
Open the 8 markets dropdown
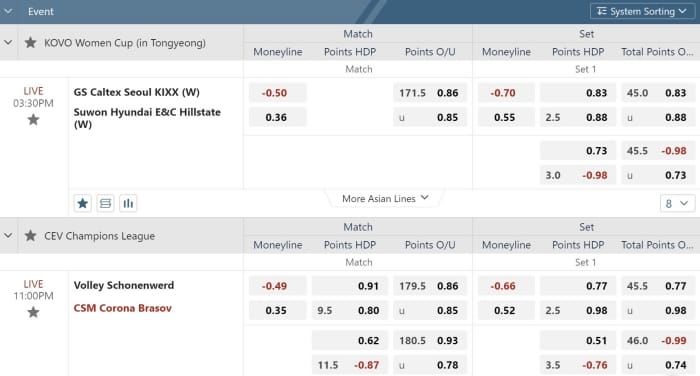(677, 204)
